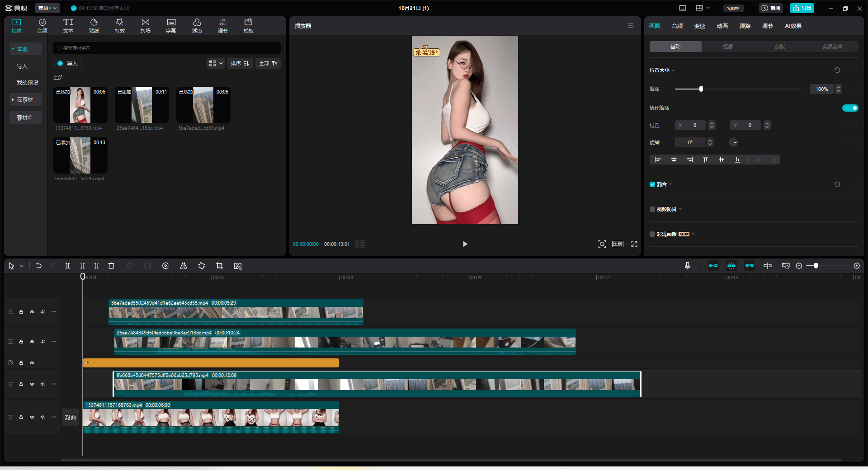Switch to the 变速 speed tab
Image resolution: width=868 pixels, height=470 pixels.
[699, 26]
